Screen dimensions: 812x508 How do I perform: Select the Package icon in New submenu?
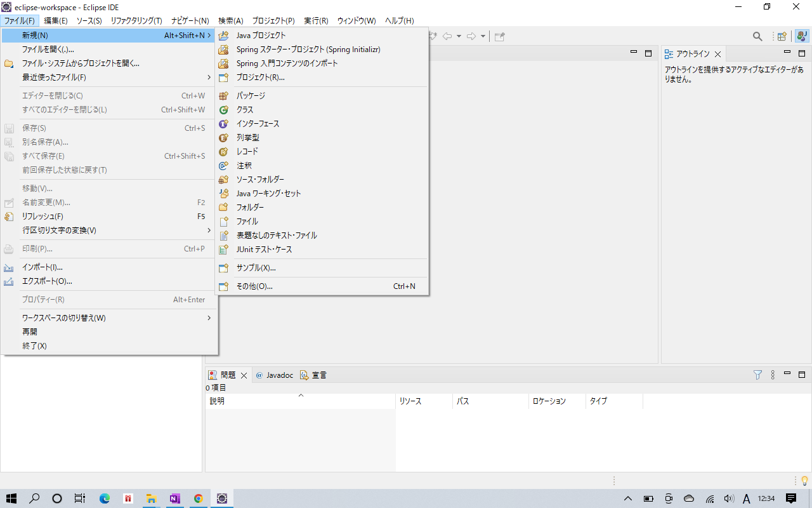pos(223,96)
